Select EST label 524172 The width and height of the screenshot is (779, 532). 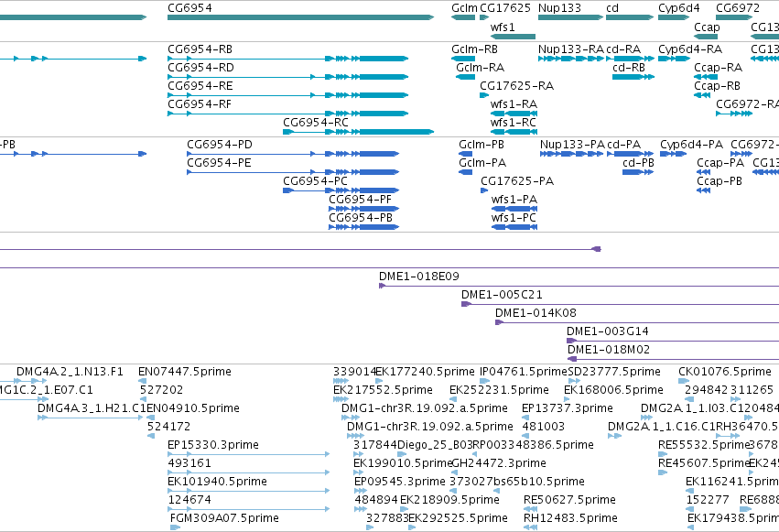coord(169,428)
